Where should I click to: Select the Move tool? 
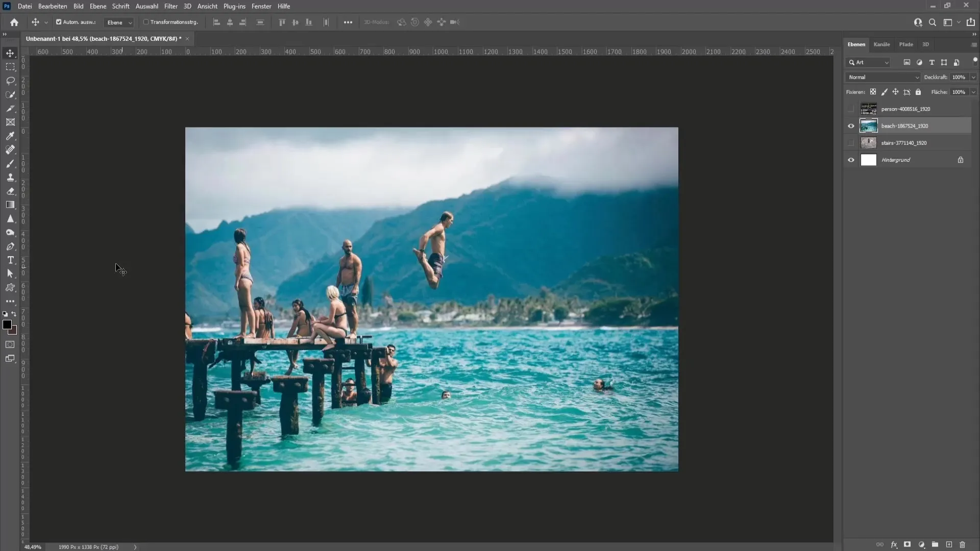click(x=9, y=52)
